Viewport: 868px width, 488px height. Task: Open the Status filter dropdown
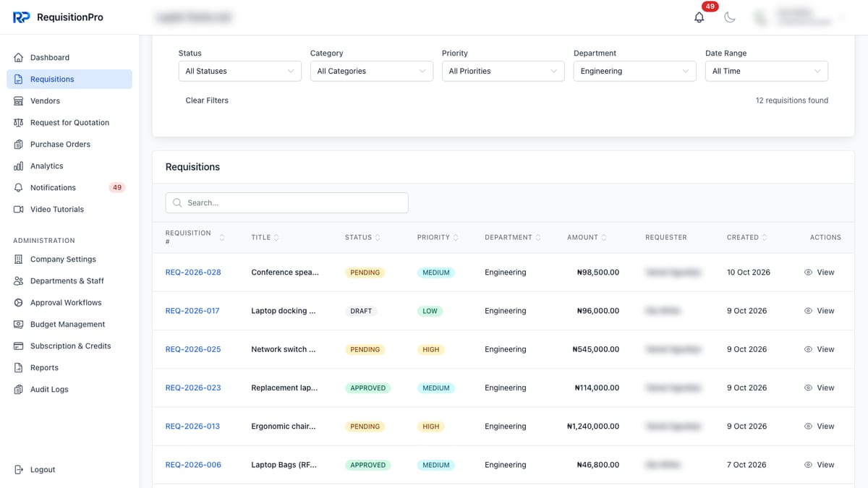pos(240,71)
